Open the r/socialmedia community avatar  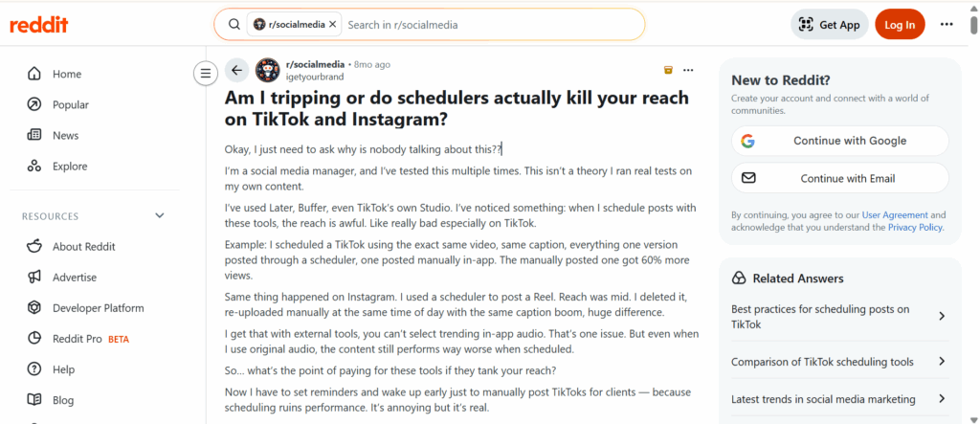click(x=268, y=70)
